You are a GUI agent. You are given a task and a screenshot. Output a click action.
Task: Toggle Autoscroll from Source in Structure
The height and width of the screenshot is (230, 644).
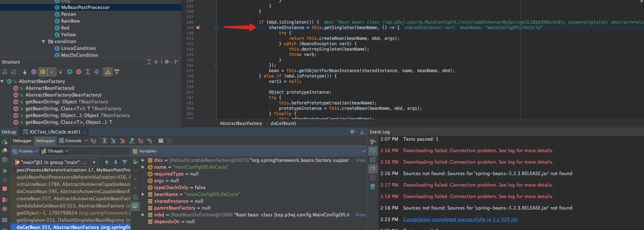pos(117,72)
